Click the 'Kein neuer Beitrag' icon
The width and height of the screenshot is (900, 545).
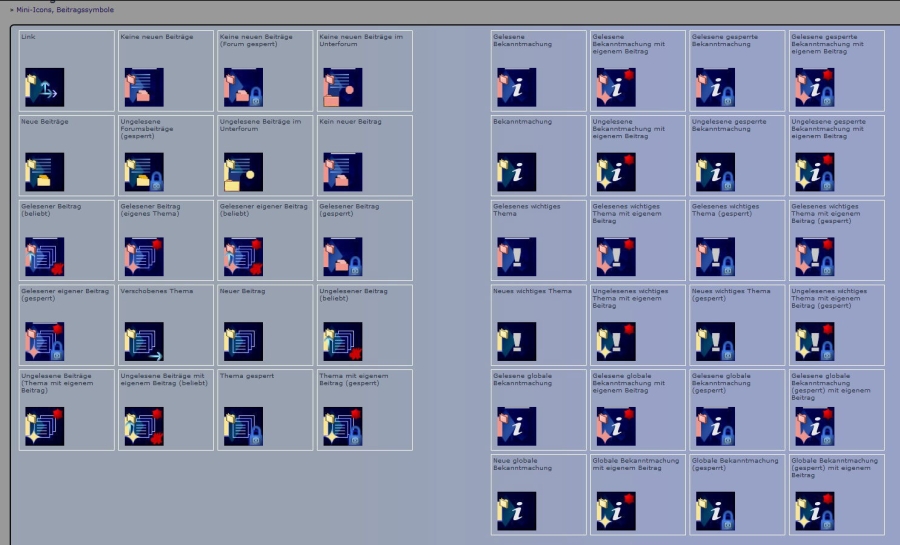[x=342, y=172]
